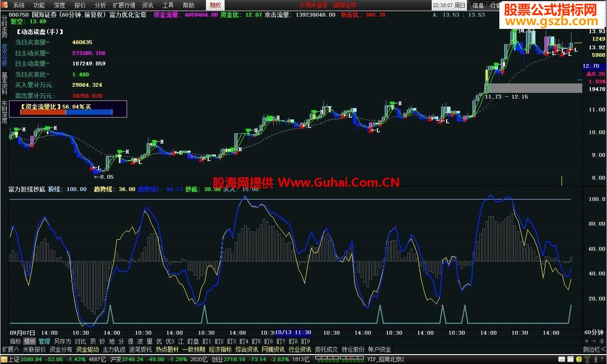Viewport: 607px width, 364px height.
Task: Select the 优3 indicator shortcut
Action: coord(170,341)
